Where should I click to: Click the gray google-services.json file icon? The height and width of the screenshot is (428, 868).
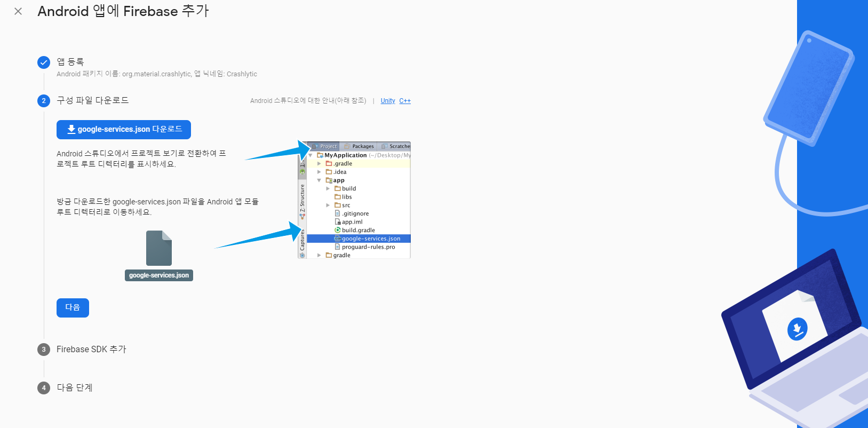point(159,248)
